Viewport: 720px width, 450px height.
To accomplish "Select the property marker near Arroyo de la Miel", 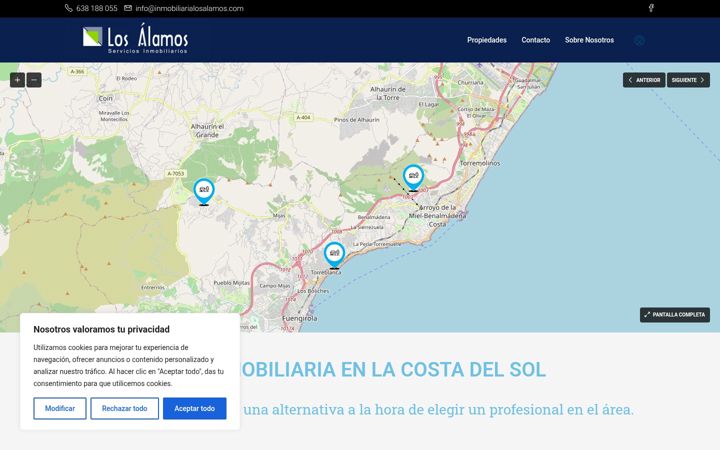I will point(413,178).
